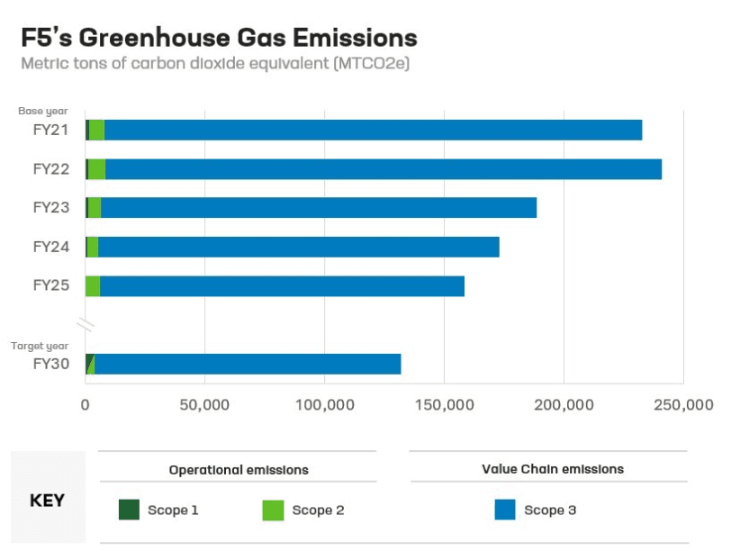Click the 'Operational emissions' legend heading
This screenshot has height=560, width=740.
tap(239, 470)
